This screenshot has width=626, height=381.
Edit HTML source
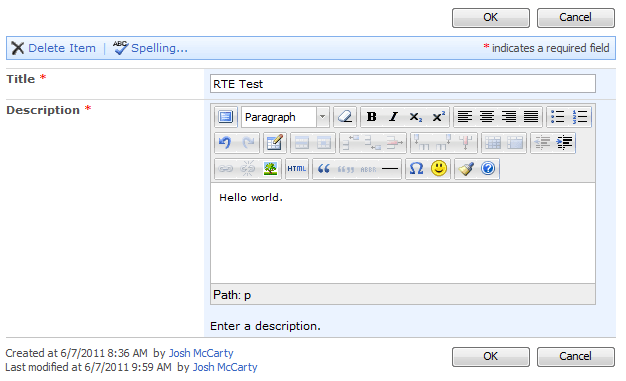pyautogui.click(x=297, y=169)
